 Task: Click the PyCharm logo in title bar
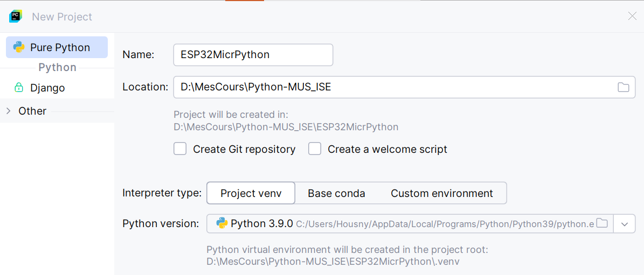point(16,17)
